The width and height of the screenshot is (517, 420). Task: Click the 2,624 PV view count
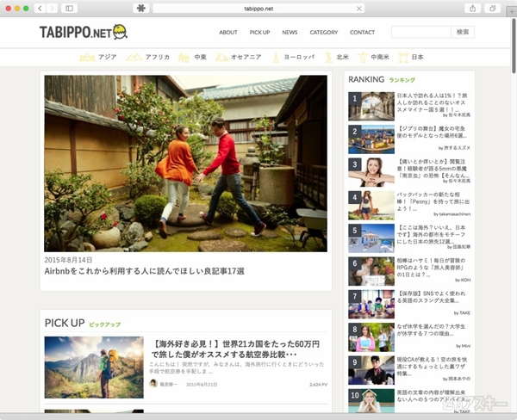(318, 385)
